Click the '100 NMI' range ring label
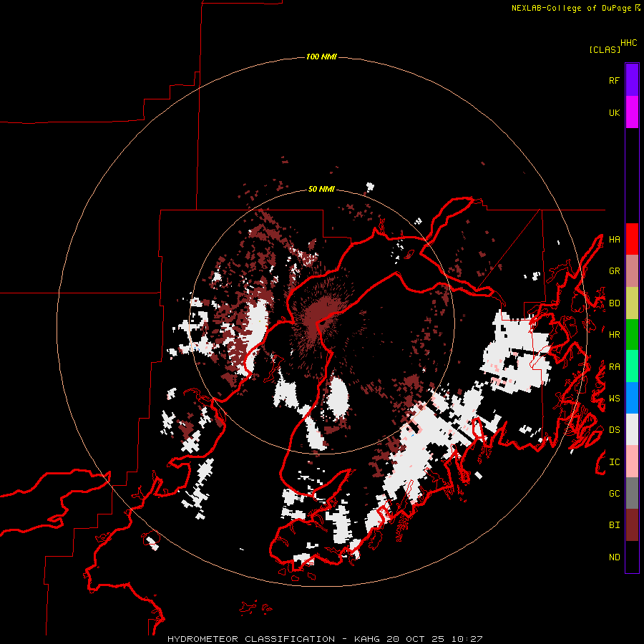 point(321,57)
